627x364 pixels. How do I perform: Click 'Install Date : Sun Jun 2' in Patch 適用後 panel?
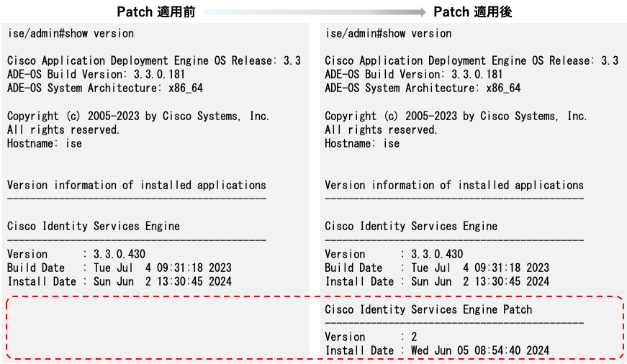click(437, 282)
